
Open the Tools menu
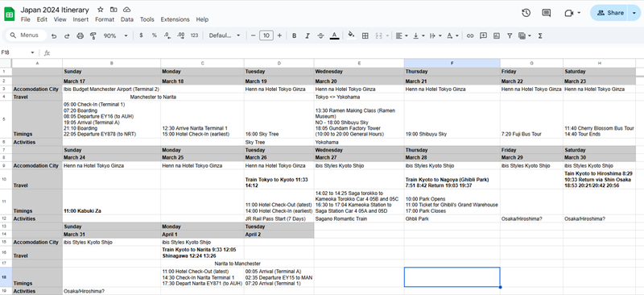point(147,19)
